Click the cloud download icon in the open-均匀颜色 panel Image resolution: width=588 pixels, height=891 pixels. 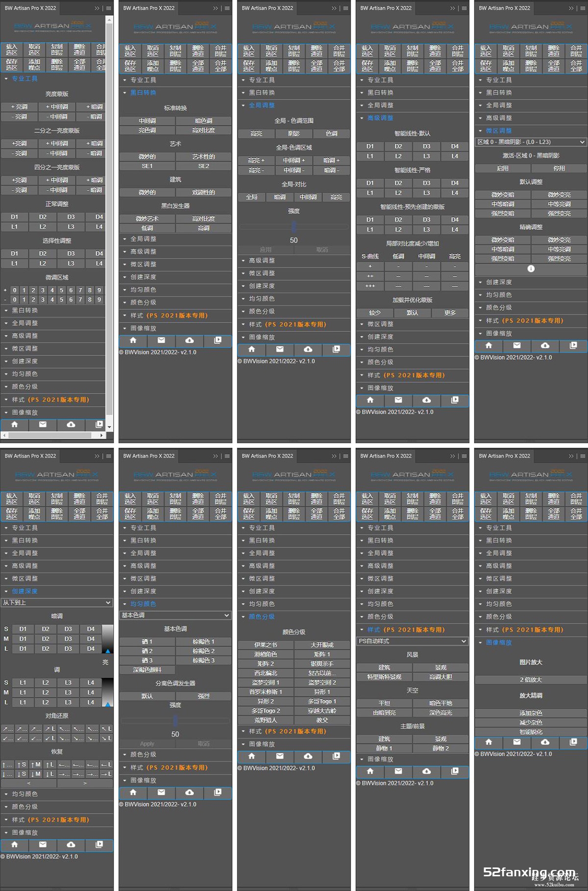(x=190, y=792)
